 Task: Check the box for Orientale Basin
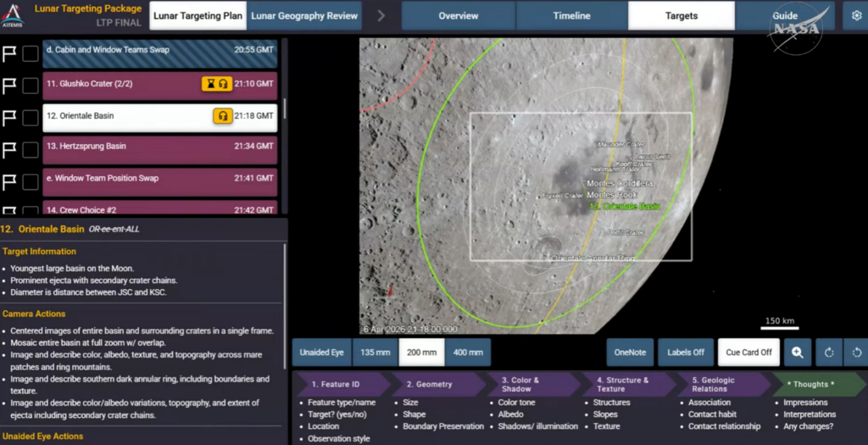[31, 117]
